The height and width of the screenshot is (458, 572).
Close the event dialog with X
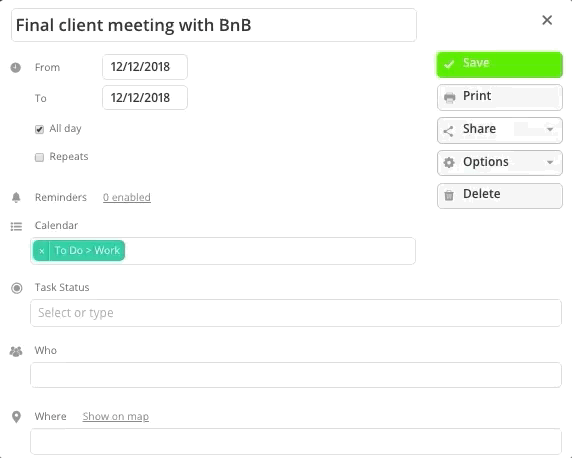(x=547, y=20)
